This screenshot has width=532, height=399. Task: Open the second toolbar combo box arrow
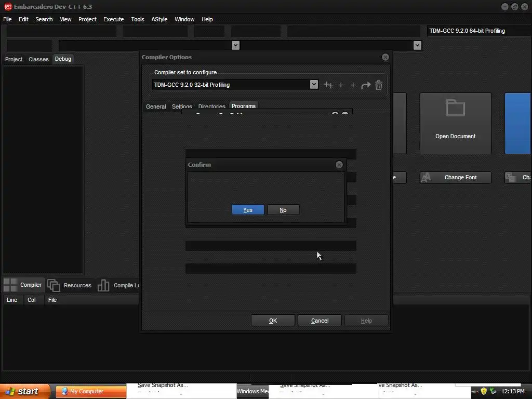coord(417,45)
